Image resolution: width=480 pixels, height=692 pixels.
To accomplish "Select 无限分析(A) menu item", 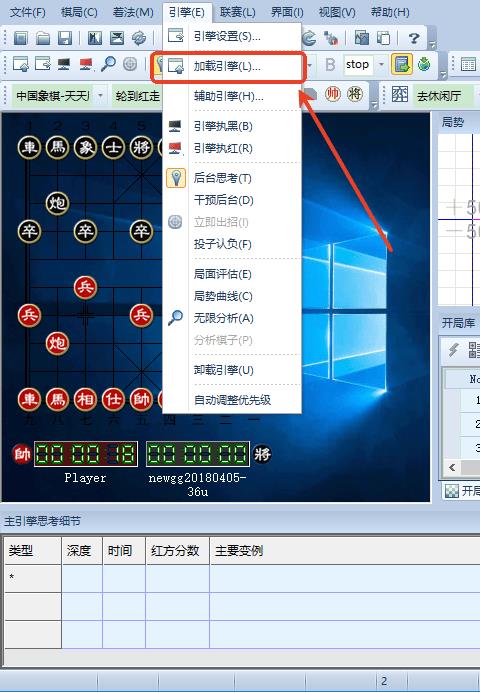I will pyautogui.click(x=232, y=318).
